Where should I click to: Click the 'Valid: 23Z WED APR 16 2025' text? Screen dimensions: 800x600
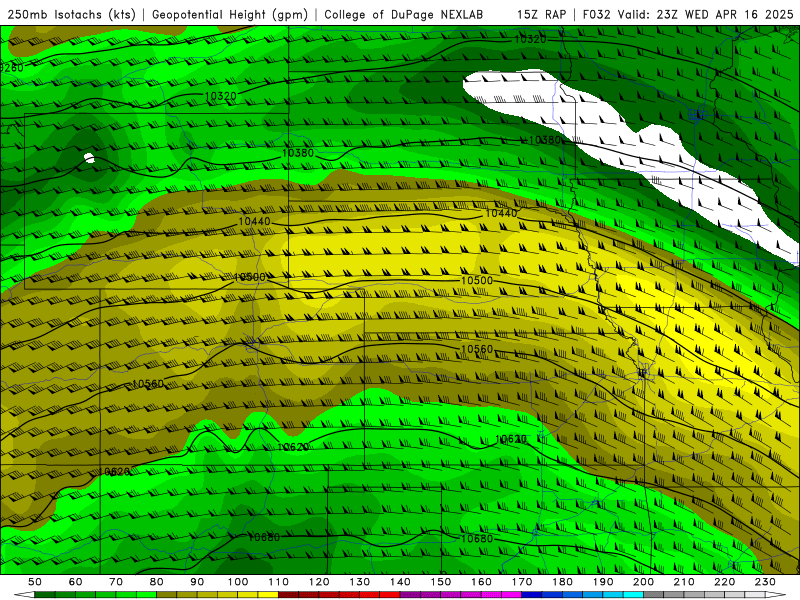[706, 15]
